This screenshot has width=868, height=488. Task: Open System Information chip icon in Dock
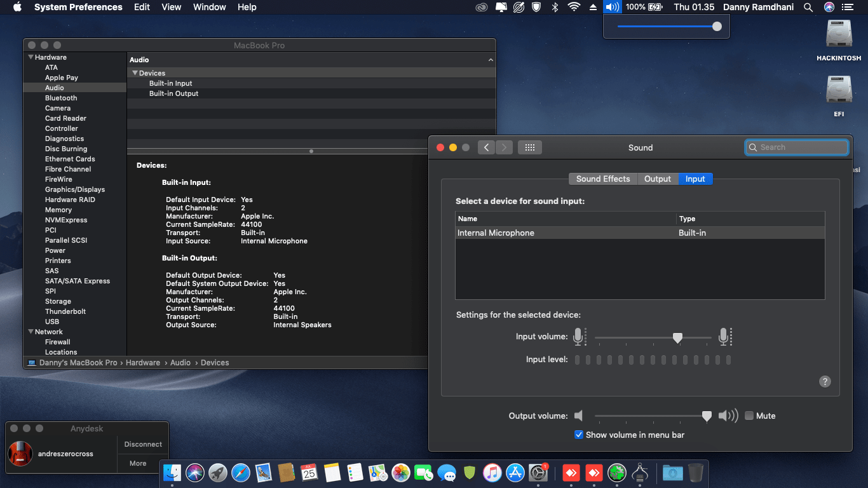coord(640,473)
